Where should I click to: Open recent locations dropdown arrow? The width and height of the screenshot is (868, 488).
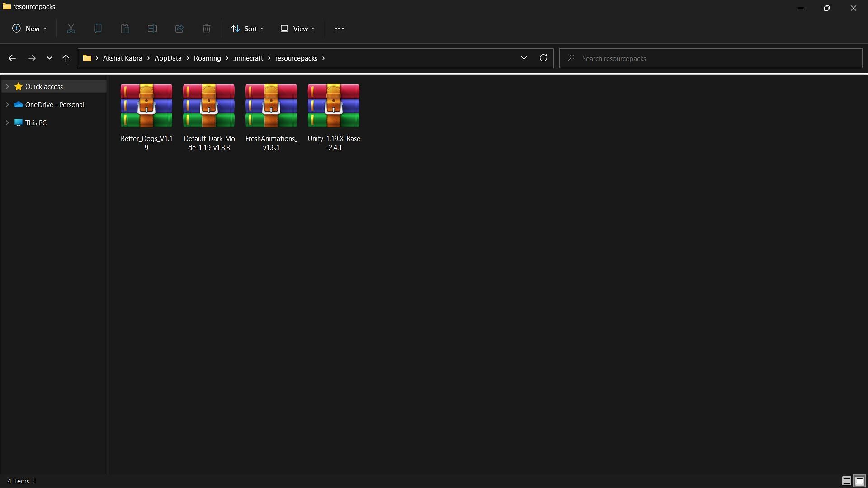pos(49,58)
